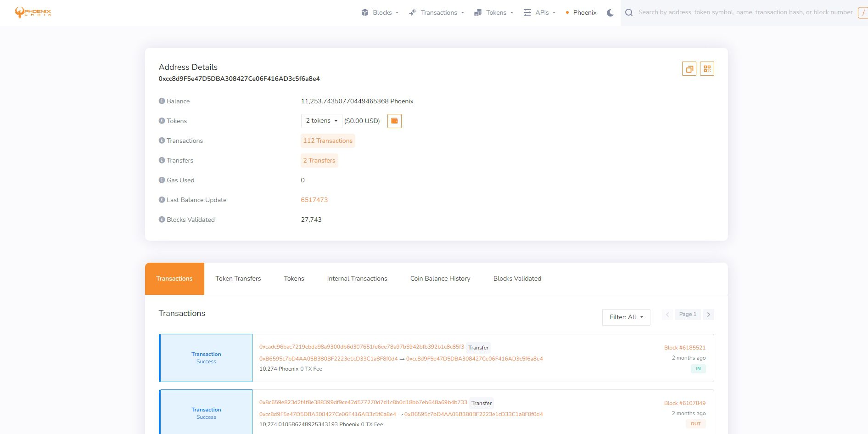Click Transfer tag on first transaction
The height and width of the screenshot is (434, 868).
pos(478,348)
